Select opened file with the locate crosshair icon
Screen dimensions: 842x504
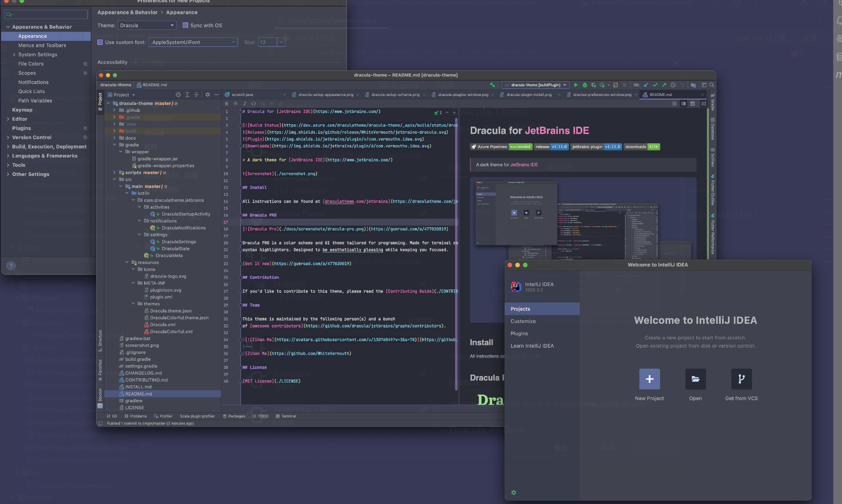click(x=178, y=95)
